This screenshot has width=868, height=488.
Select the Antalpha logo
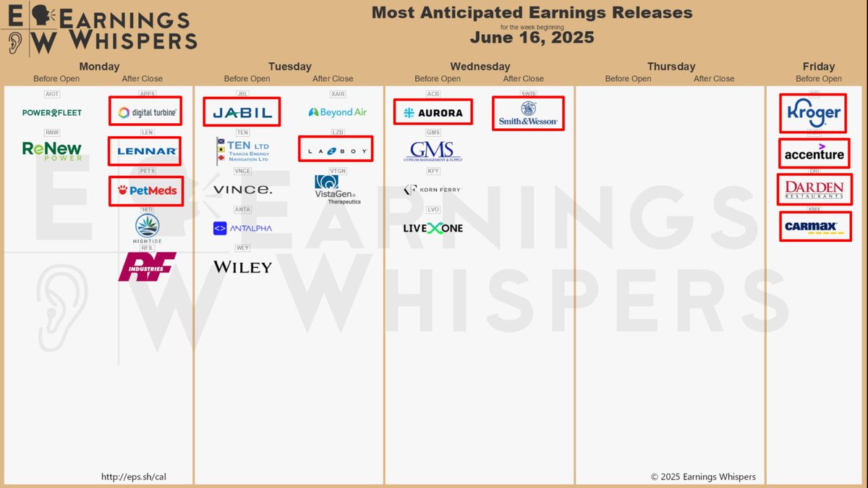242,228
